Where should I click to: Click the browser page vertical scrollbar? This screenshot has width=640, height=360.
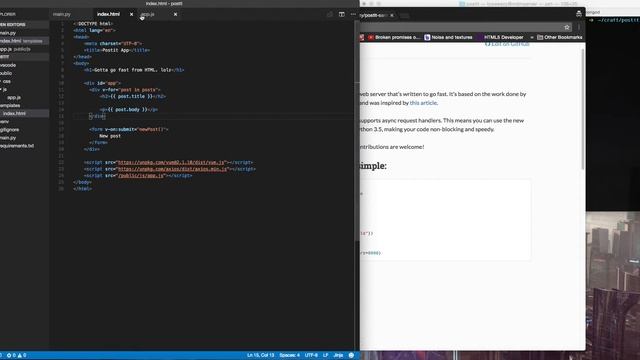[583, 109]
